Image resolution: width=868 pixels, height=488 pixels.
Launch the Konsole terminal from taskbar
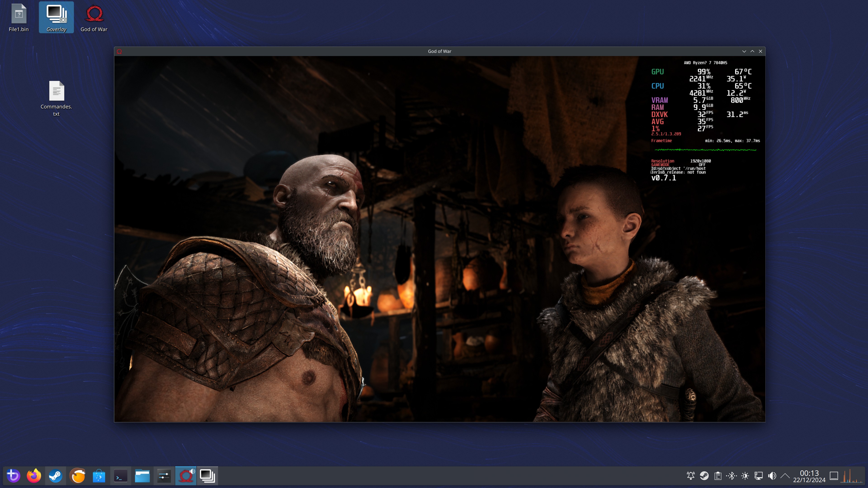coord(121,476)
